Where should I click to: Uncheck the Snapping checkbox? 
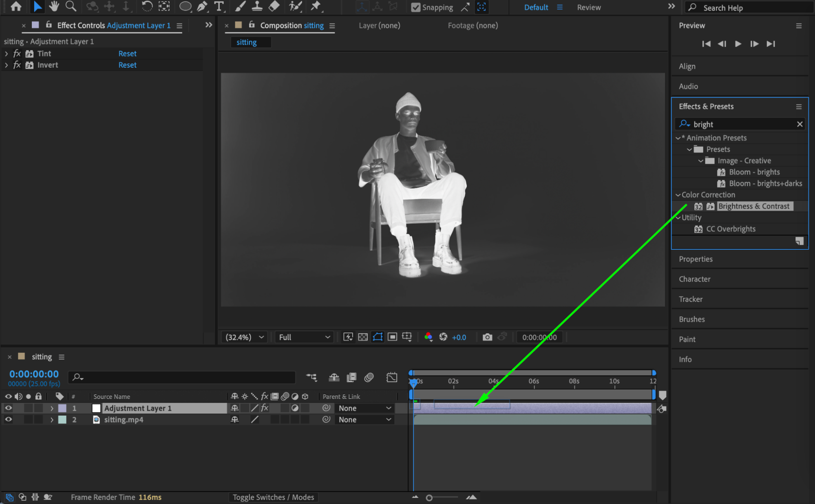click(x=415, y=7)
